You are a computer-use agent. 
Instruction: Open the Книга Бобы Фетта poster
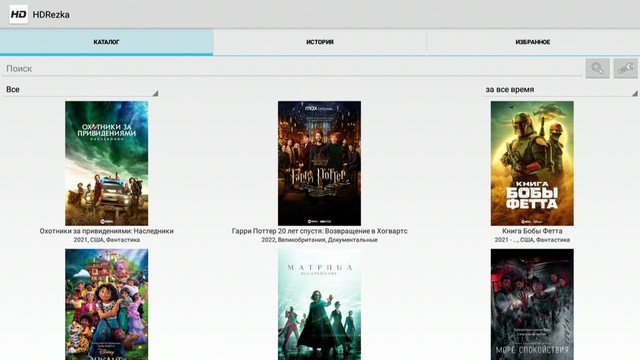(532, 163)
